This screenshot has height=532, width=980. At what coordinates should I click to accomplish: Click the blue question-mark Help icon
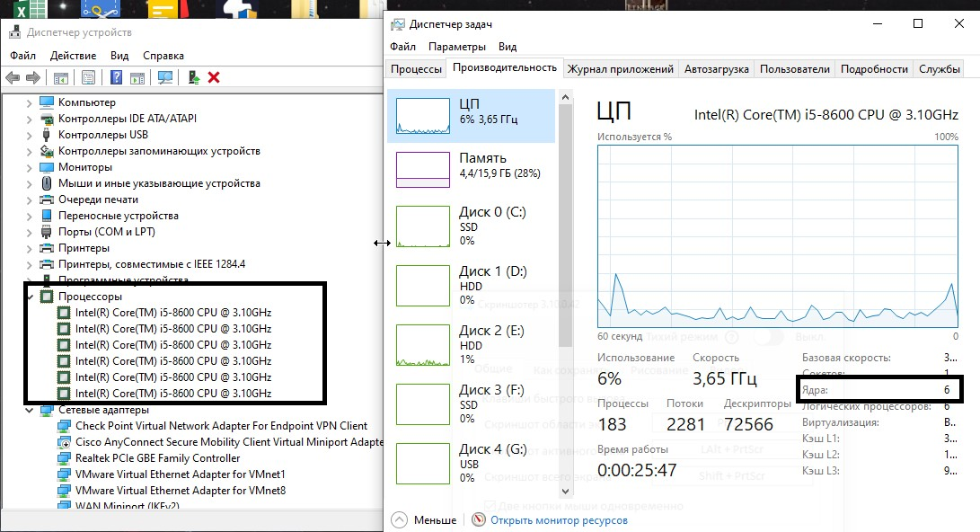(116, 77)
